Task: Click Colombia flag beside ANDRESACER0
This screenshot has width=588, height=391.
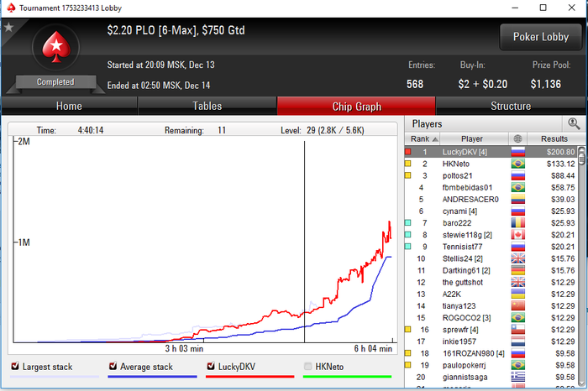Action: click(518, 199)
